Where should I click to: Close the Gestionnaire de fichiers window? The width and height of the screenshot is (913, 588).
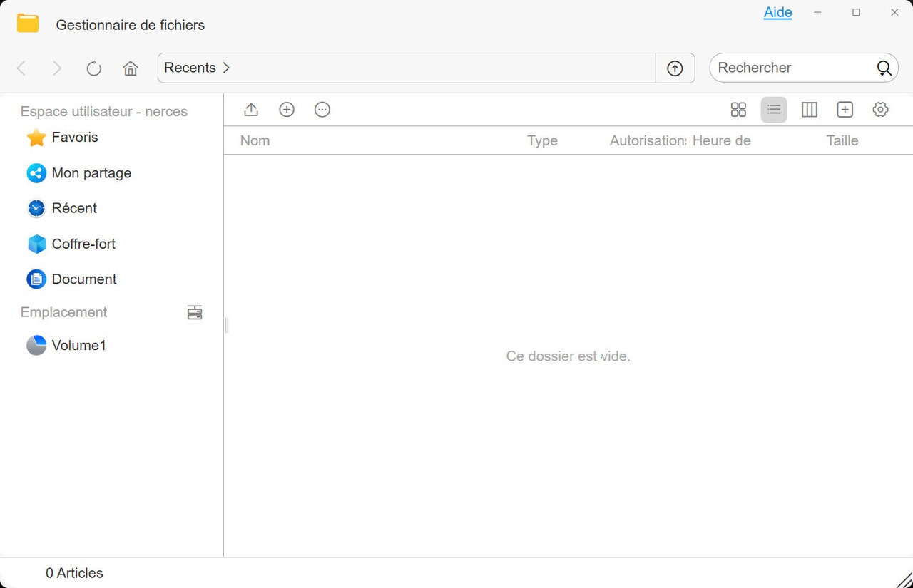pyautogui.click(x=894, y=13)
